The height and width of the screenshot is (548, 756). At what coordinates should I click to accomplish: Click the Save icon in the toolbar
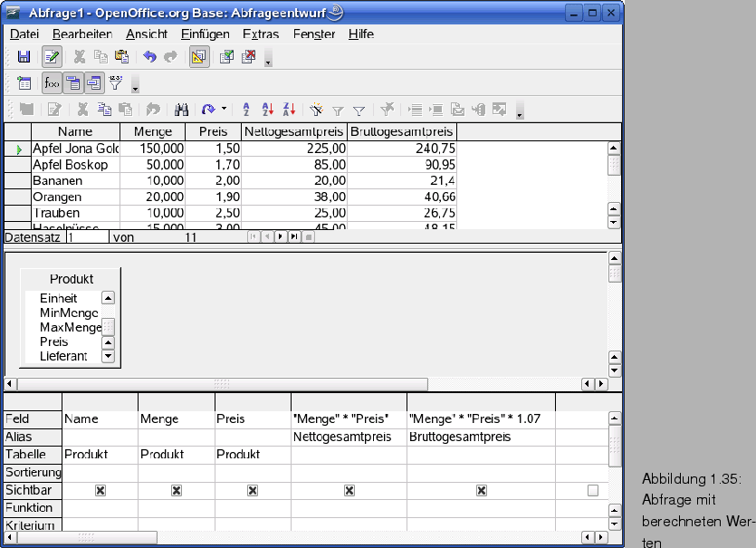[24, 57]
